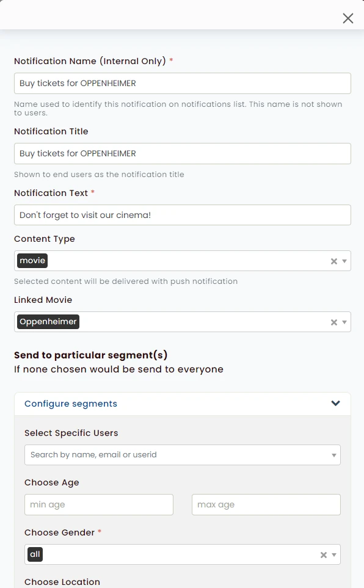
Task: Click the Choose Location label
Action: pyautogui.click(x=62, y=582)
